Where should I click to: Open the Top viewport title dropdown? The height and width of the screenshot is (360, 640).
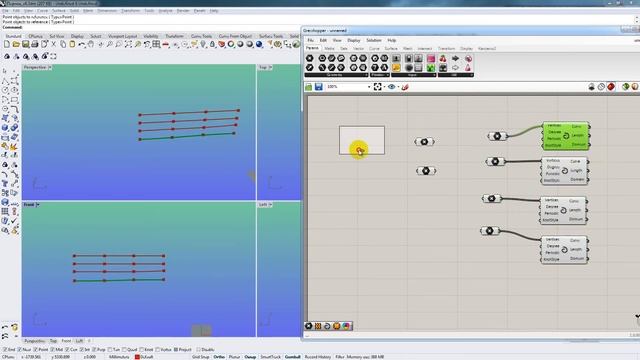pos(270,67)
